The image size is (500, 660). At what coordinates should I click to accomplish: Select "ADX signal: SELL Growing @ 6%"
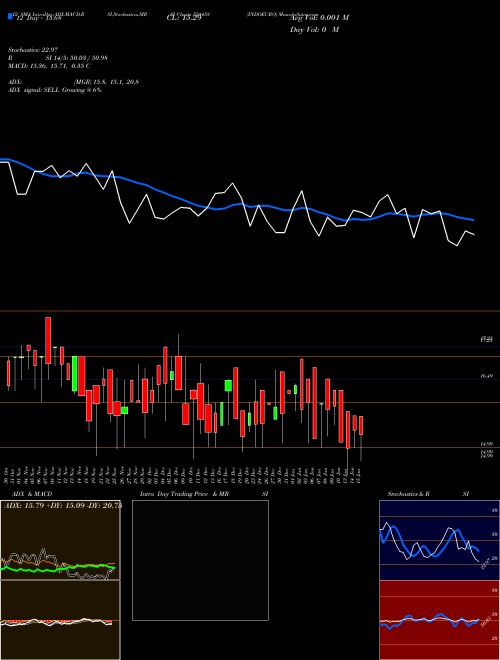(55, 90)
